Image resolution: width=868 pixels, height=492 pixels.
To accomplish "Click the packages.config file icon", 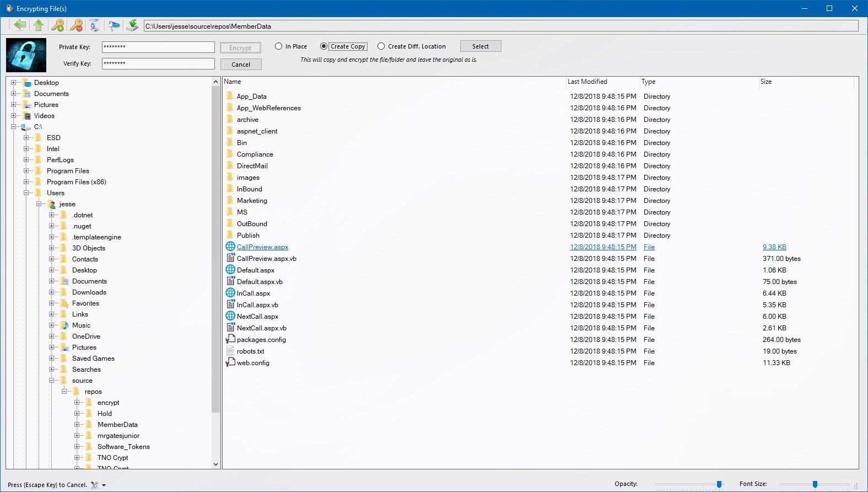I will [230, 339].
